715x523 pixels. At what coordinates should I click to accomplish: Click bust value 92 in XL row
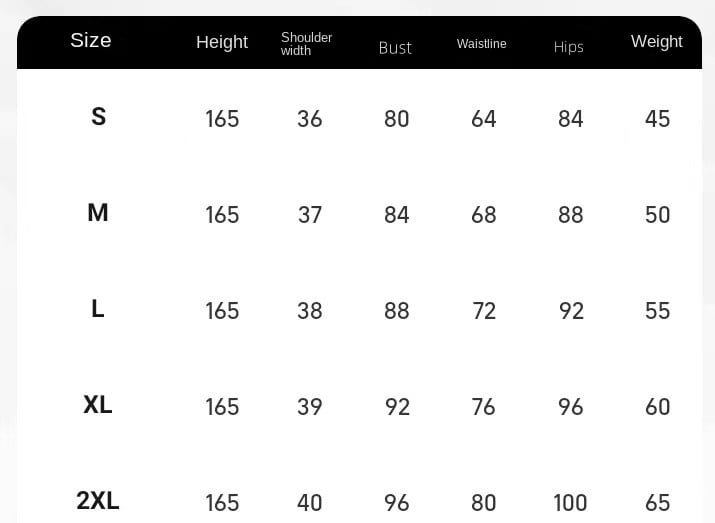(x=397, y=407)
